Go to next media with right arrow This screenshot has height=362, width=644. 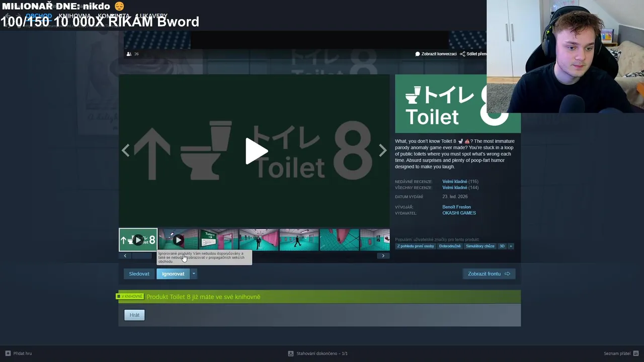383,150
